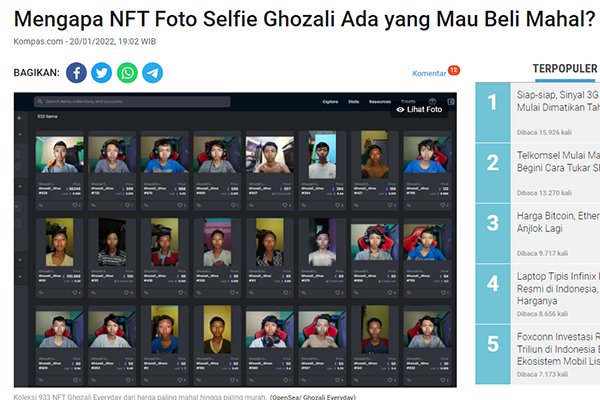Open popular article Foxconn Investasi
Screen dimensions: 600x400
558,349
